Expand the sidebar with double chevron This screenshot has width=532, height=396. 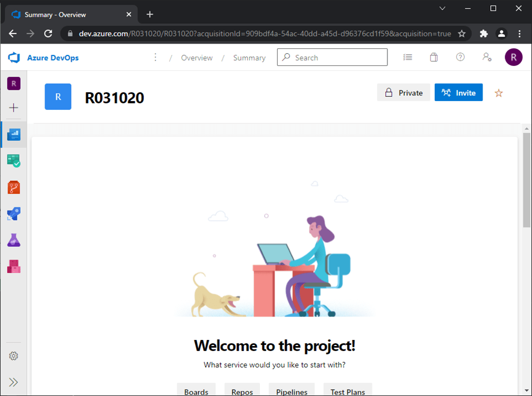coord(14,382)
